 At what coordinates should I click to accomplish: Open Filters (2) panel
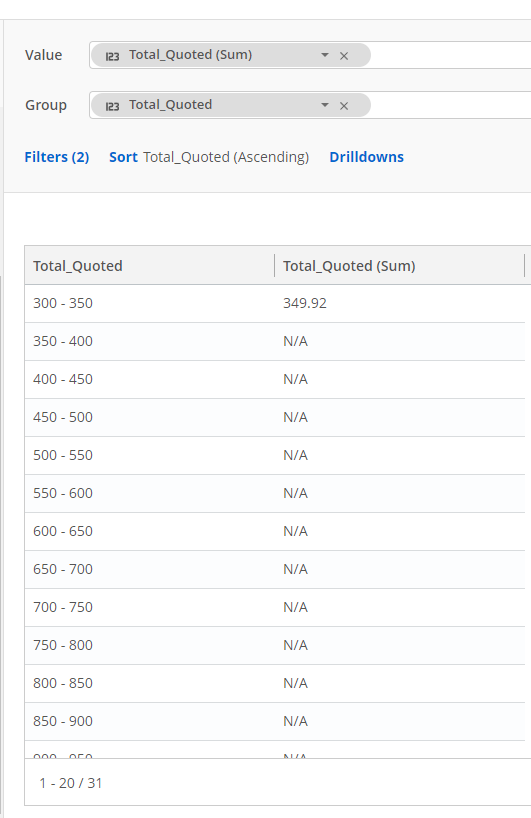57,157
